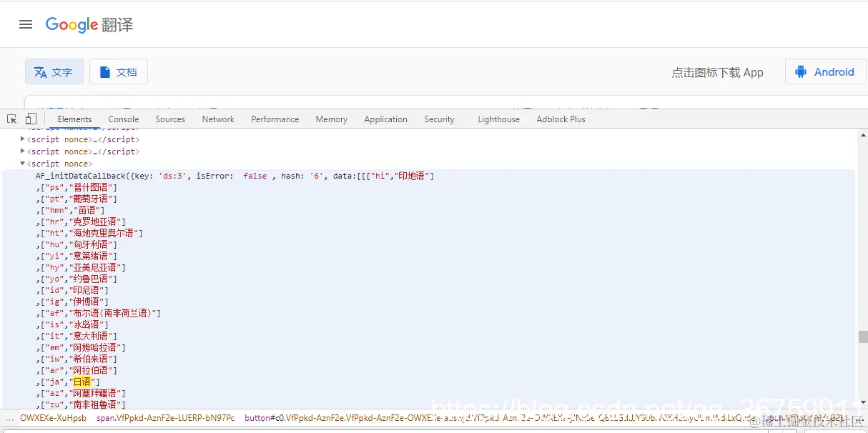Select the line ["iw","希伯来语"]
The height and width of the screenshot is (433, 868).
77,359
